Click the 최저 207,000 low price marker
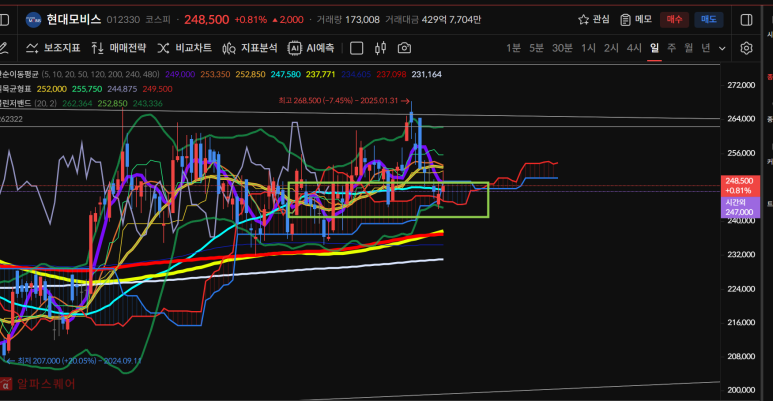Screen dimensions: 773x401 (x=75, y=361)
